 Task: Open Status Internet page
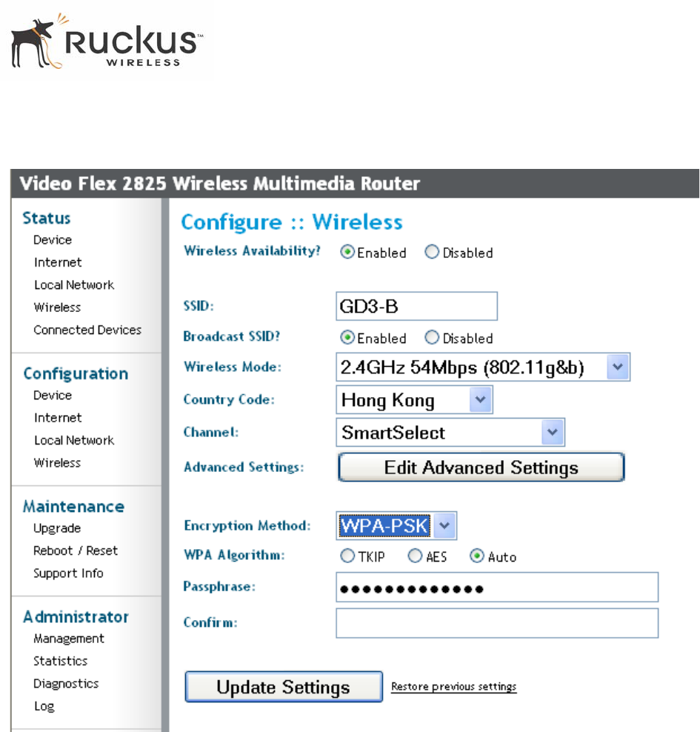coord(58,262)
